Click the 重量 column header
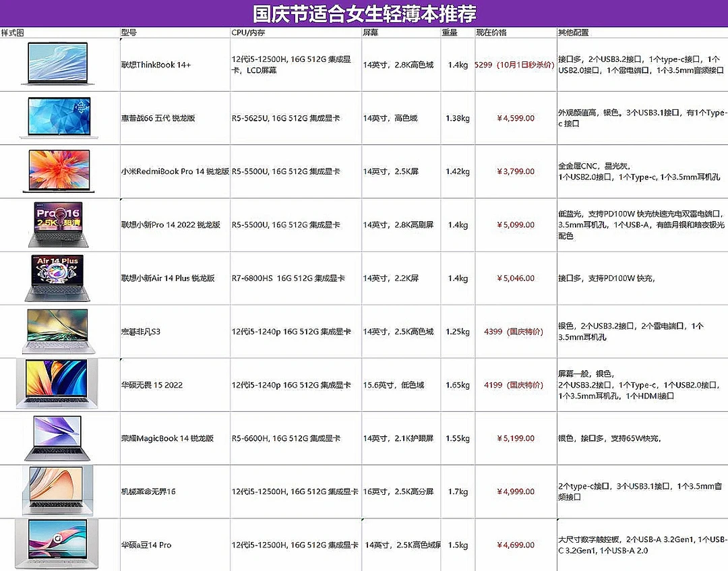The height and width of the screenshot is (571, 728). coord(450,32)
